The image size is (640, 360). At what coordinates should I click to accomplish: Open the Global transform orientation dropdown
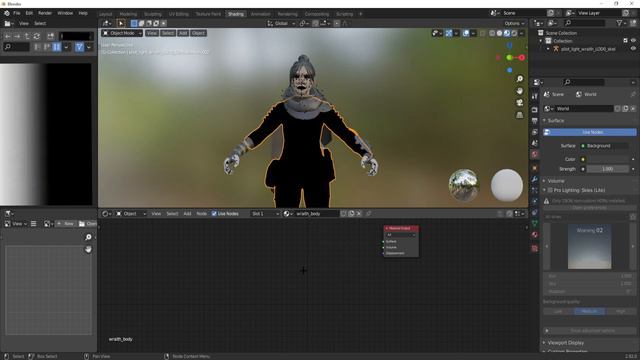click(281, 23)
